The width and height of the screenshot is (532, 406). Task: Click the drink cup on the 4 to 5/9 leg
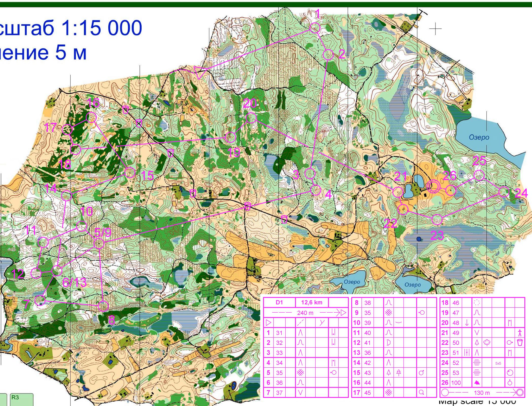pyautogui.click(x=247, y=206)
